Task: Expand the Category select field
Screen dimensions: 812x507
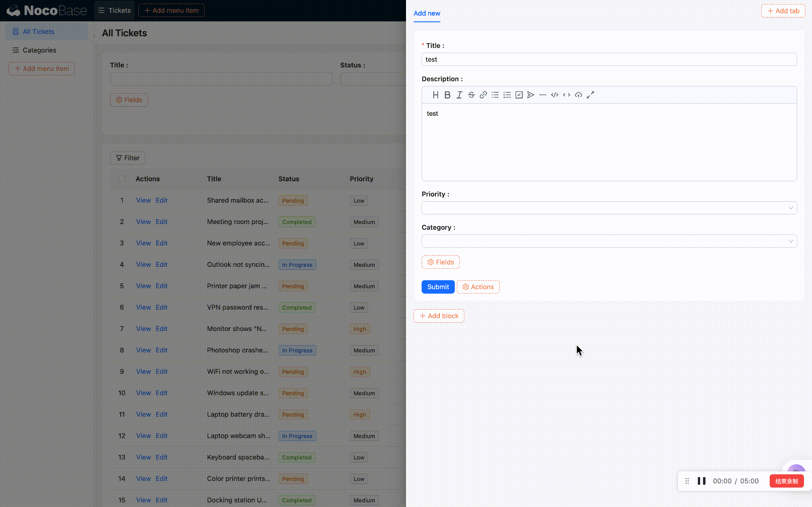Action: 609,241
